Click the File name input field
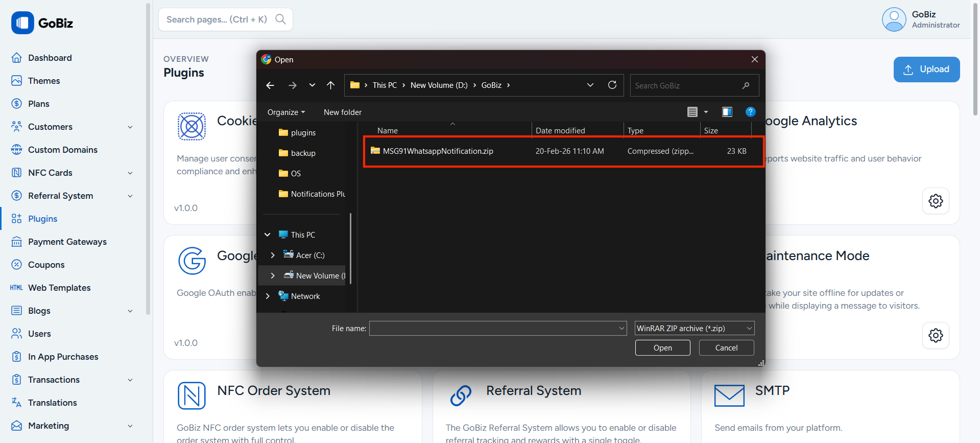This screenshot has height=443, width=980. click(x=493, y=328)
